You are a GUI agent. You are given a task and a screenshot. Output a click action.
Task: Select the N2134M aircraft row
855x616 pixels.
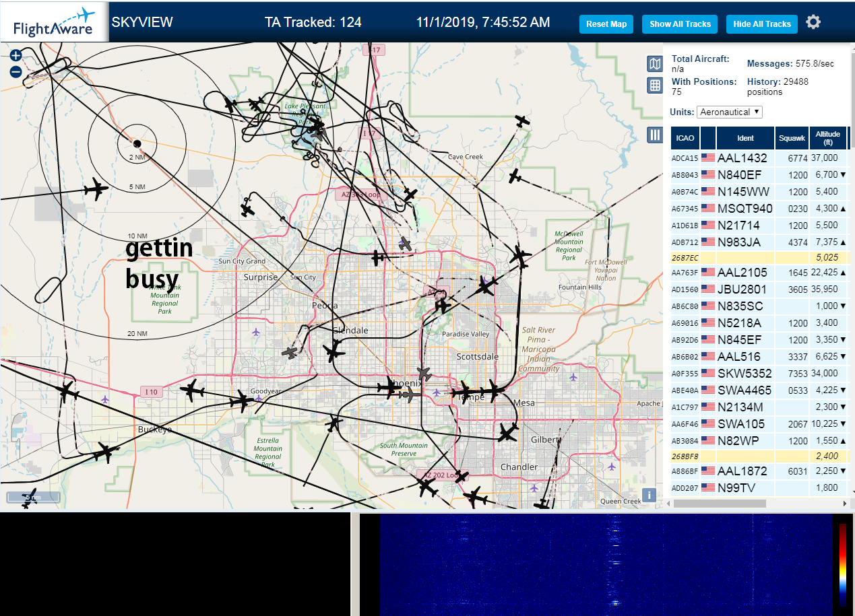pos(759,407)
